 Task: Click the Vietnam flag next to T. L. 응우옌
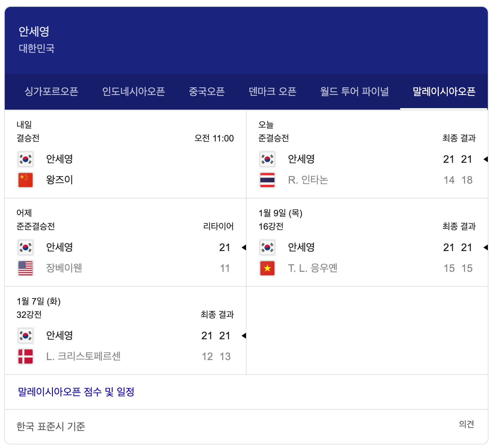pyautogui.click(x=267, y=268)
